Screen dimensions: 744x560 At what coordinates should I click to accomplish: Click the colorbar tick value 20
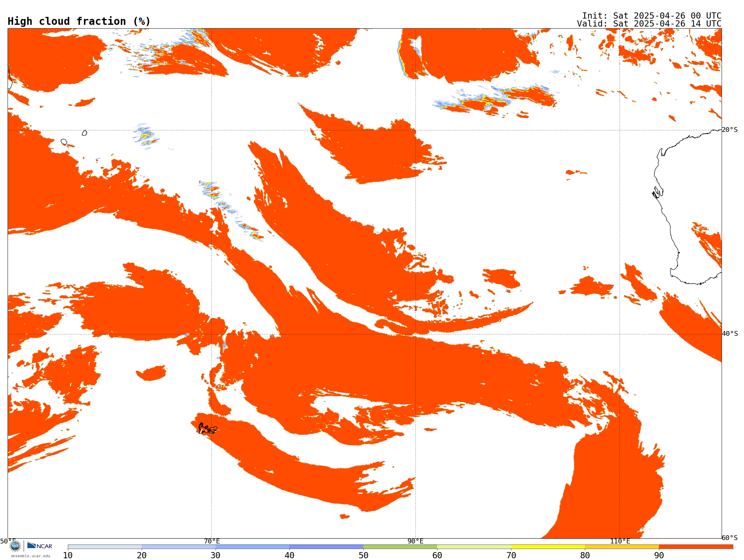pyautogui.click(x=142, y=555)
